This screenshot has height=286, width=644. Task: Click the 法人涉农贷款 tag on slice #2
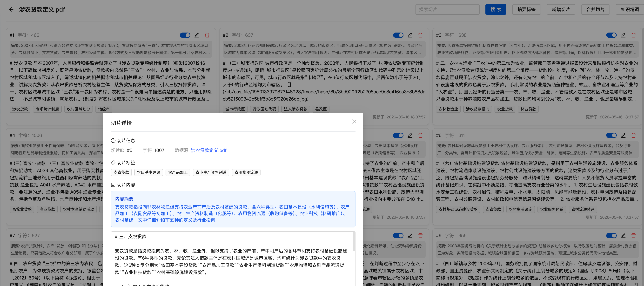pyautogui.click(x=295, y=109)
